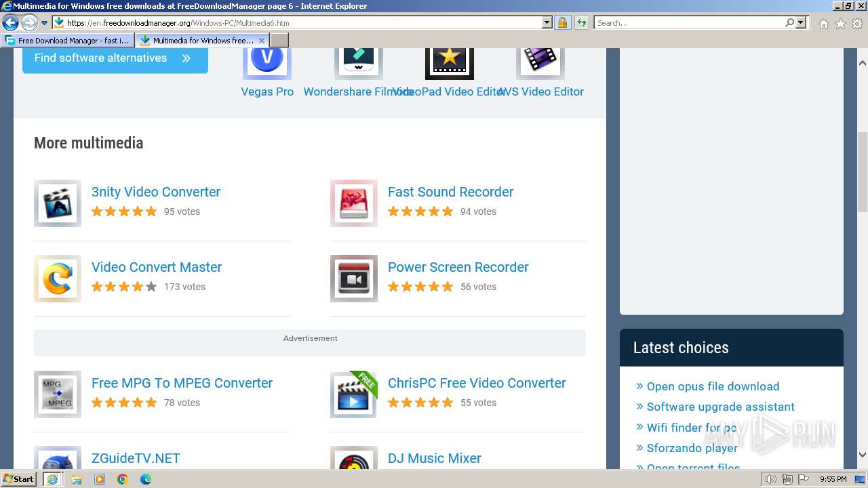Screen dimensions: 868x488
Task: Click the Fast Sound Recorder star rating
Action: [420, 211]
